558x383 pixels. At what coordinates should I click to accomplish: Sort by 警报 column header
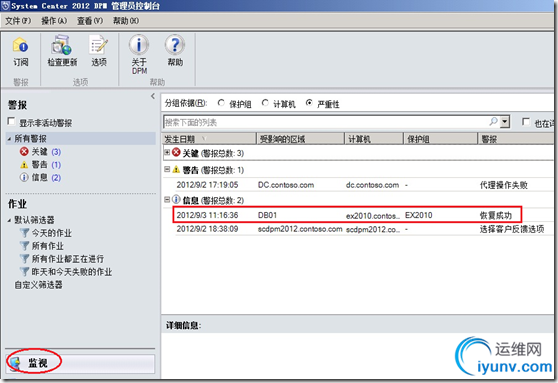pyautogui.click(x=515, y=139)
